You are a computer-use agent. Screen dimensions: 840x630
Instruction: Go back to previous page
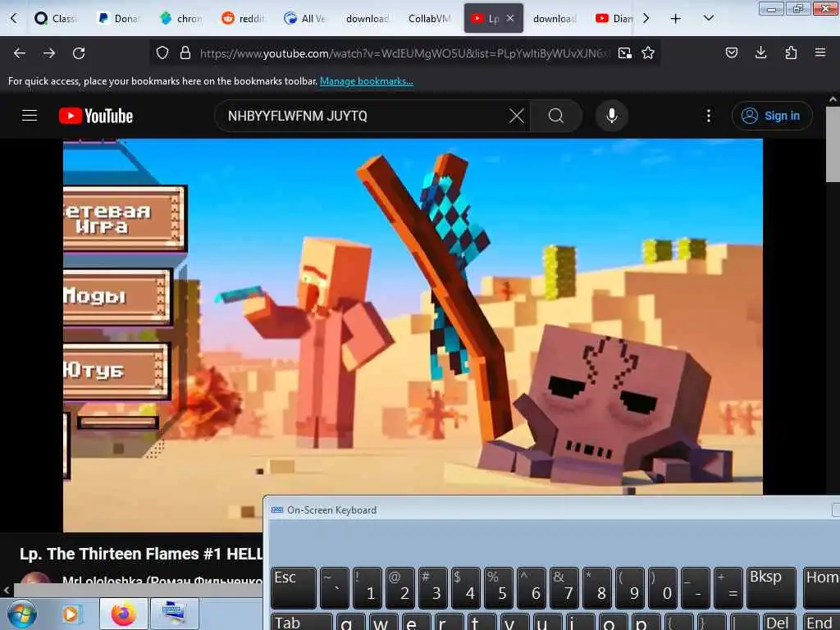point(20,53)
